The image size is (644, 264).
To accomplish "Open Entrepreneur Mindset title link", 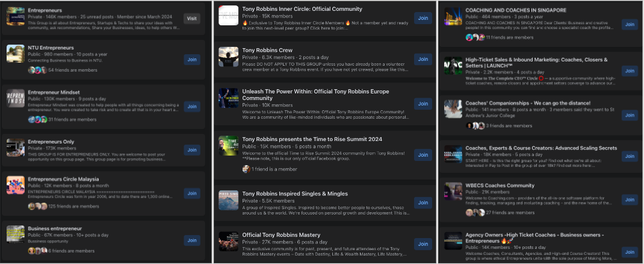I will coord(54,92).
